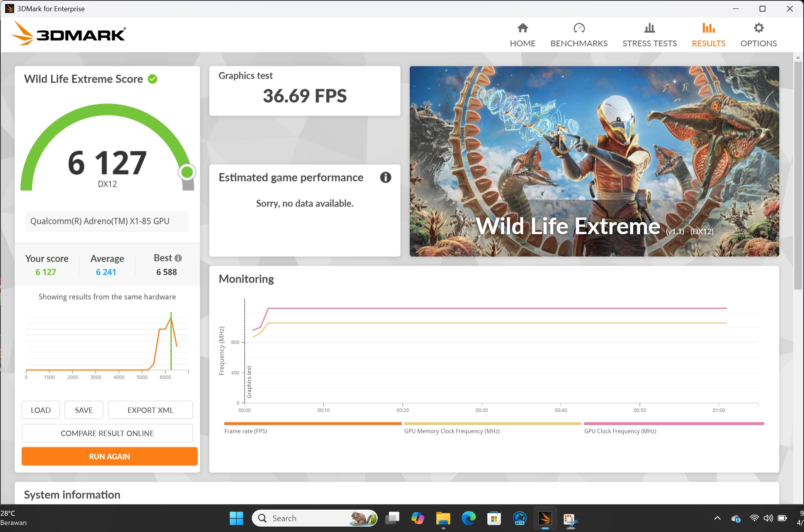This screenshot has width=804, height=532.
Task: Click the green validated-score checkmark icon
Action: click(153, 79)
